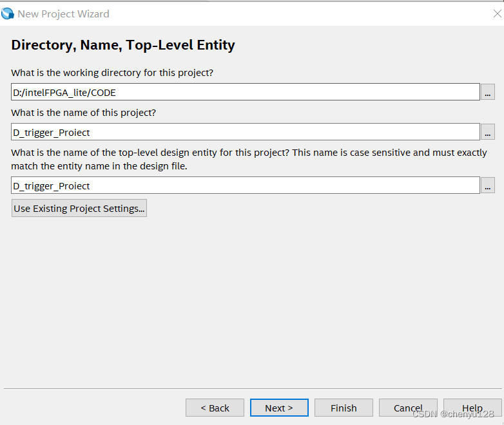Open browse button for top-level entity
Image resolution: width=504 pixels, height=425 pixels.
(488, 185)
